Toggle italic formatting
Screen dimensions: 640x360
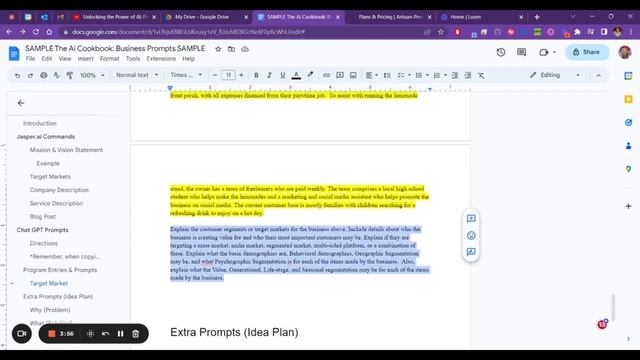pyautogui.click(x=269, y=76)
